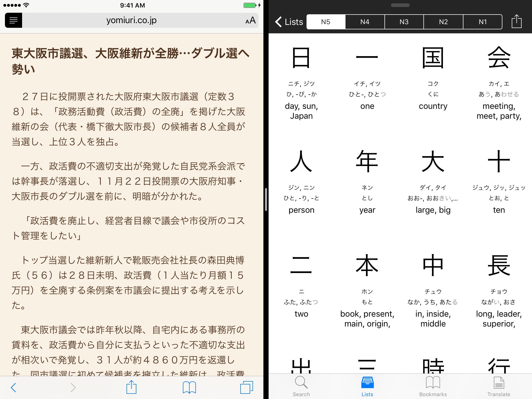Expand the text size controls AA
This screenshot has width=532, height=399.
248,21
